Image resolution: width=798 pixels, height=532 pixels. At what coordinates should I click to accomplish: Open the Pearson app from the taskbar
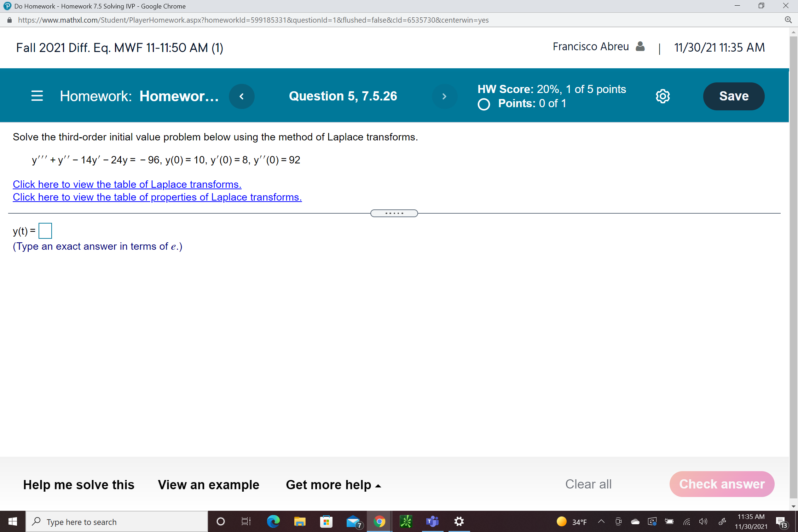(406, 521)
